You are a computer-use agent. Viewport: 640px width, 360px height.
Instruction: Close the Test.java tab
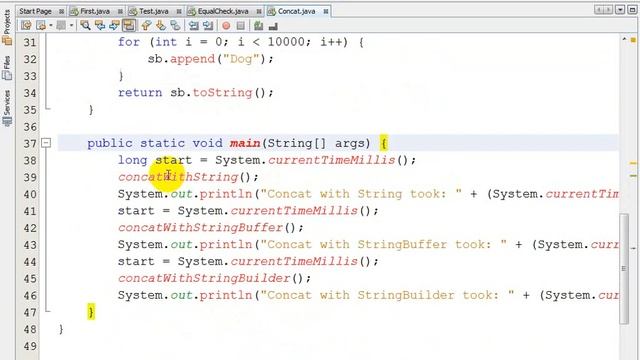tap(179, 11)
